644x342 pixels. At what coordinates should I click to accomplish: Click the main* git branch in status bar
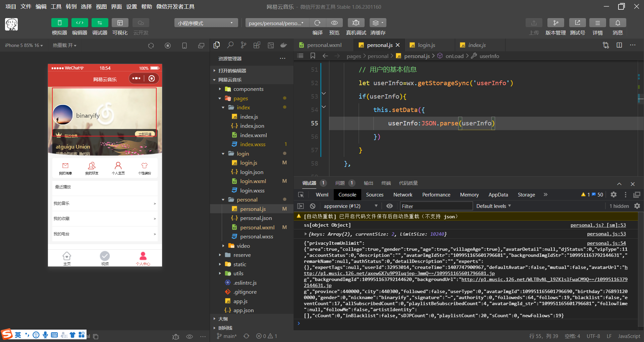click(227, 336)
